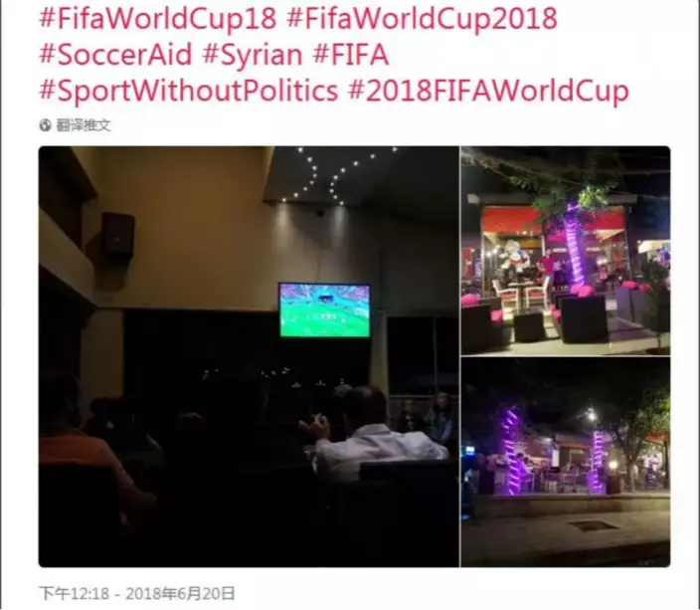Viewport: 700px width, 610px height.
Task: Open the bottom-right night street photo
Action: tap(566, 463)
